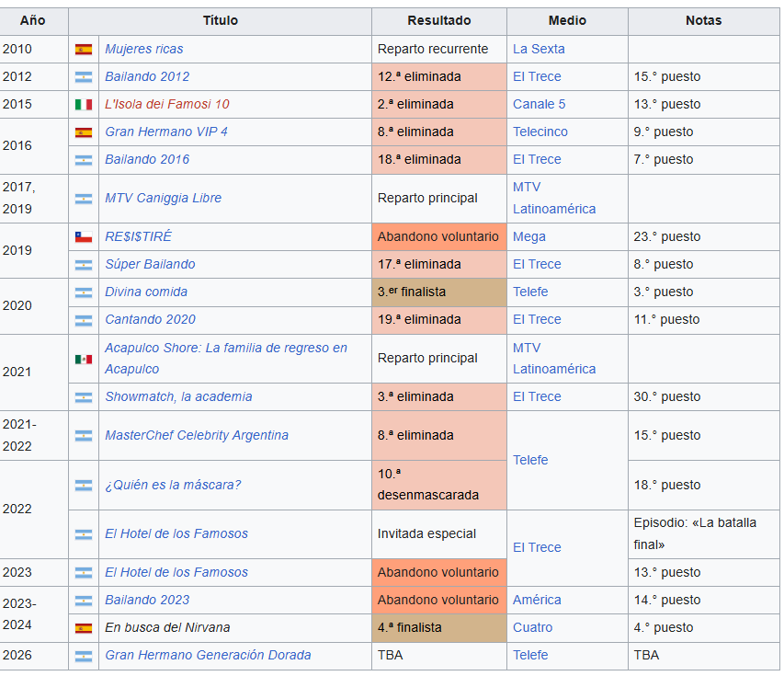Click the Argentina flag beside Bailando 2023
This screenshot has height=676, width=784.
point(84,601)
